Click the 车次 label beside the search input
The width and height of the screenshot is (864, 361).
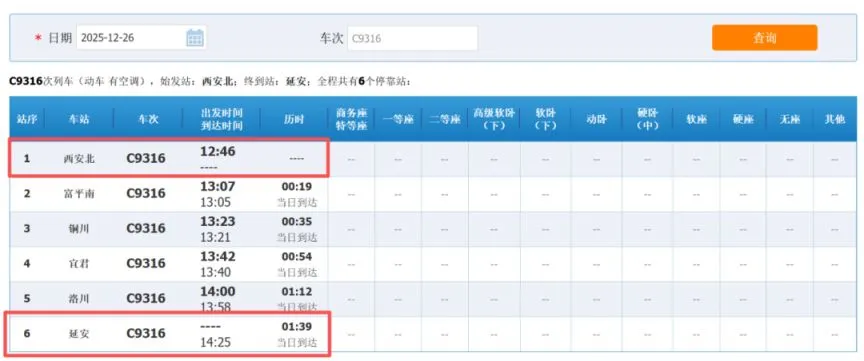[x=332, y=39]
